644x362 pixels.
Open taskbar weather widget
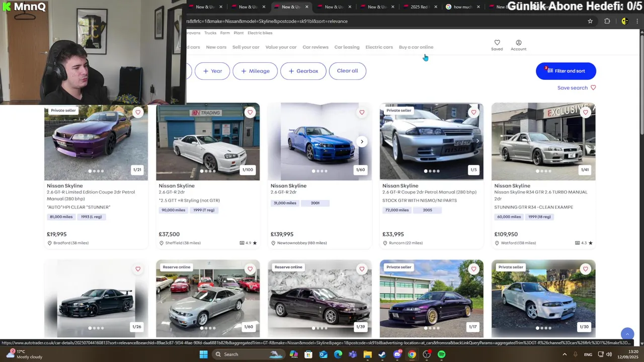[24, 354]
